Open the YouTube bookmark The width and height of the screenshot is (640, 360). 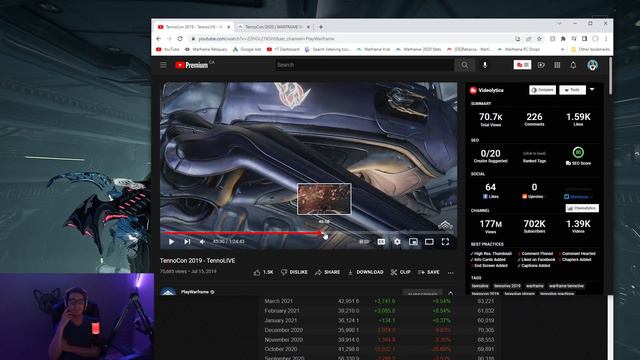point(168,49)
